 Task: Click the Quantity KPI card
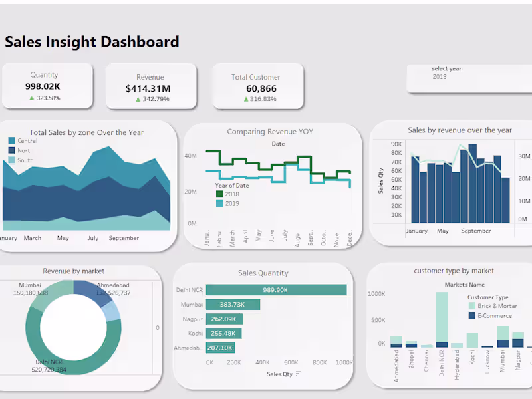click(48, 85)
